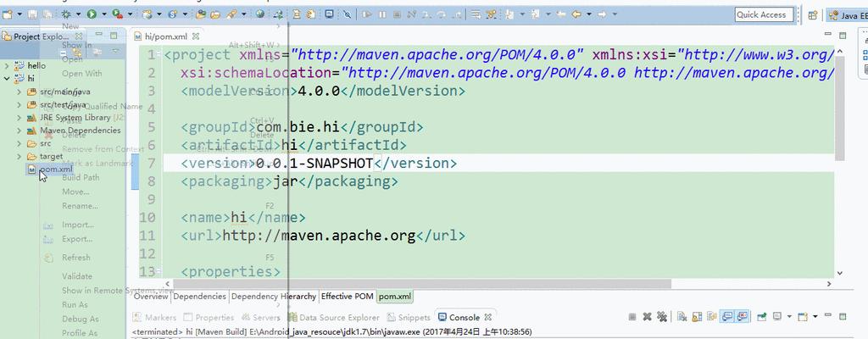Viewport: 868px width, 339px height.
Task: Open the Properties view tab
Action: (x=209, y=318)
